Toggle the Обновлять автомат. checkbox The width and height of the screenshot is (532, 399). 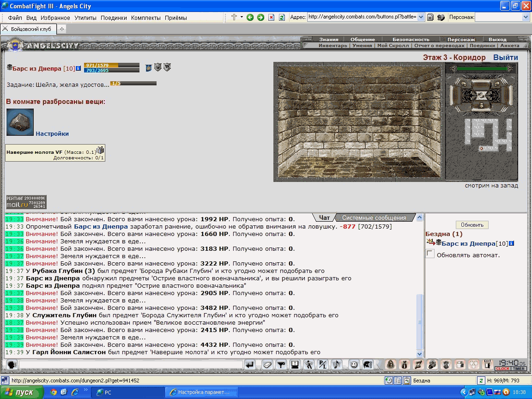click(430, 254)
